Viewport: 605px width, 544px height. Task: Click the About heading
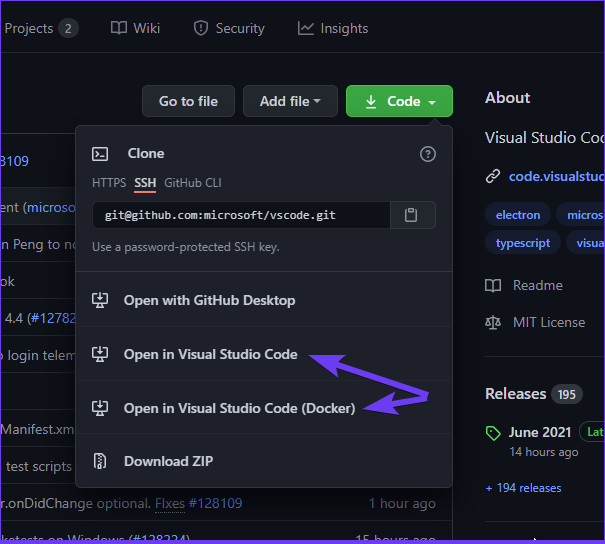pyautogui.click(x=507, y=98)
